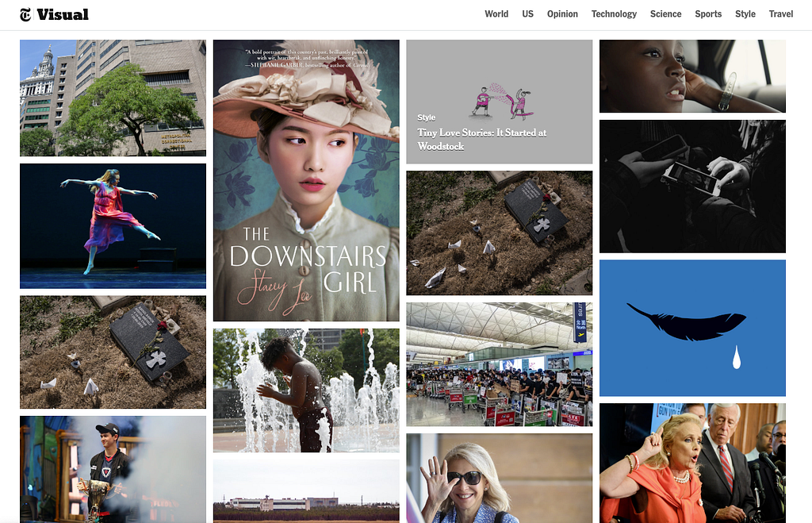Switch to the Style section

pyautogui.click(x=745, y=14)
